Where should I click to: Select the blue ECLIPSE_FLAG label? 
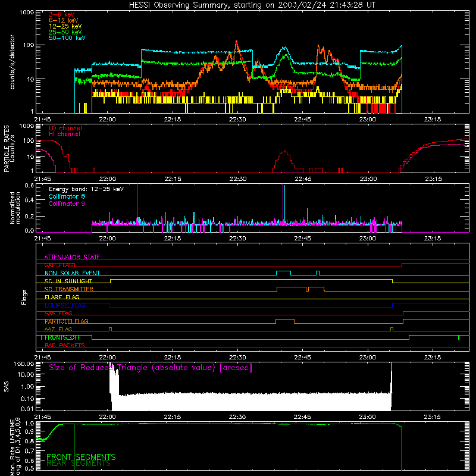(x=65, y=305)
